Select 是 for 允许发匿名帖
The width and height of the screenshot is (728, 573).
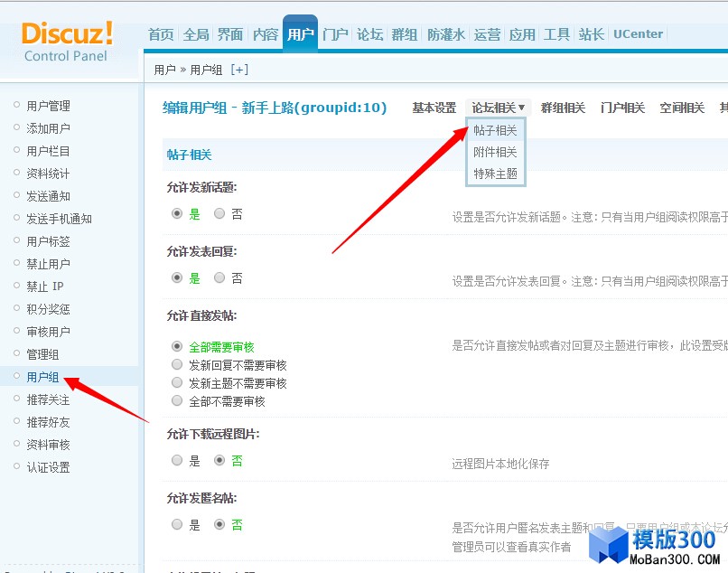(x=177, y=525)
